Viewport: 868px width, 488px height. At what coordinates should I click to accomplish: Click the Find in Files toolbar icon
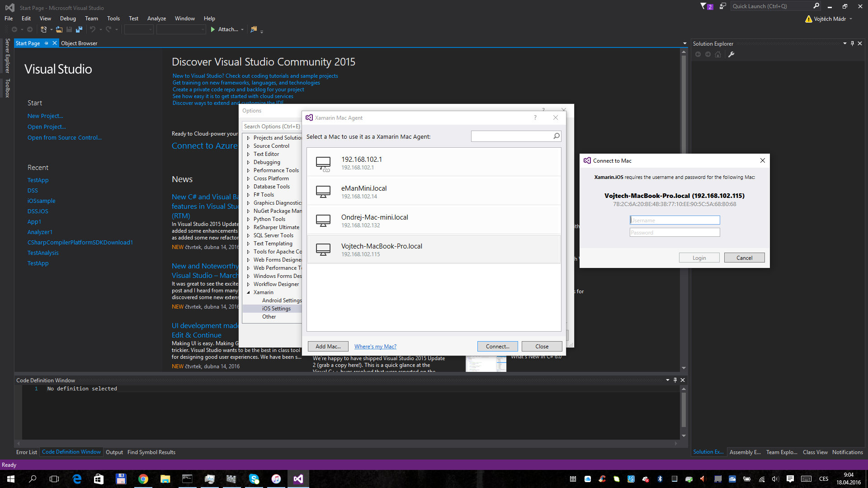254,29
